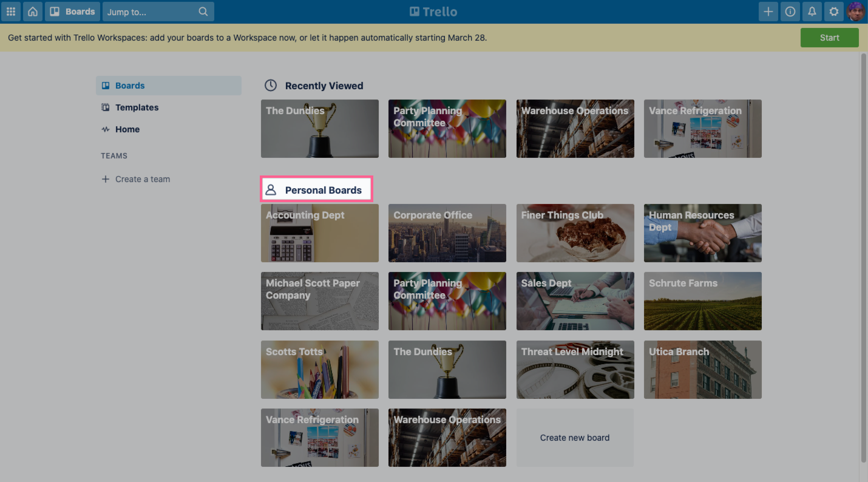
Task: Open notifications with the bell icon
Action: click(812, 11)
